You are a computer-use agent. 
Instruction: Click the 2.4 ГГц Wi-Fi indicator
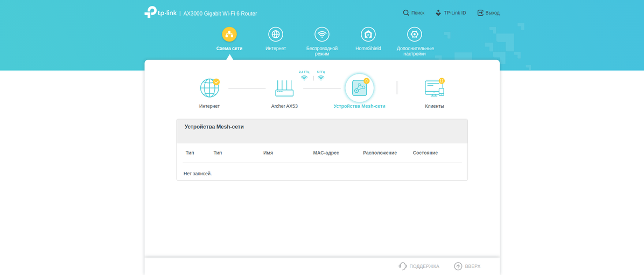304,77
